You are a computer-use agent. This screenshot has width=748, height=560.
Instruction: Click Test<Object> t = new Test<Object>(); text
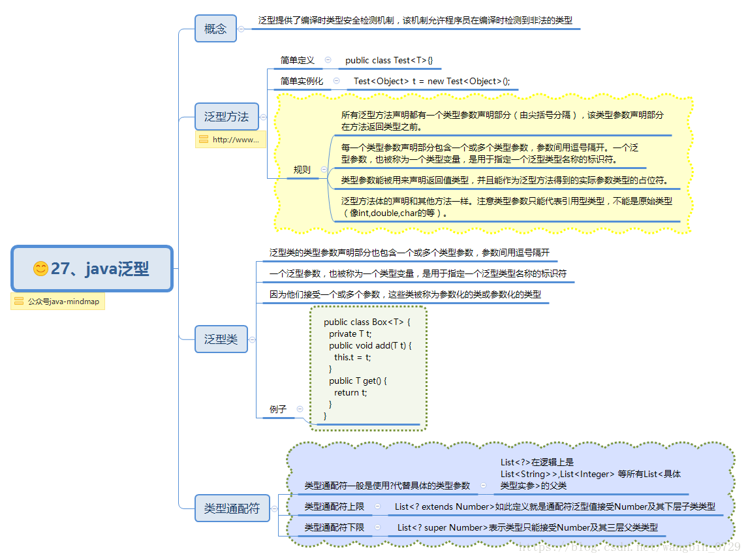tap(431, 81)
